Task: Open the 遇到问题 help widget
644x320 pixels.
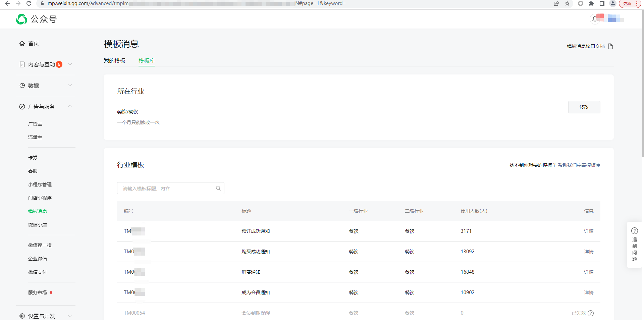Action: point(634,245)
